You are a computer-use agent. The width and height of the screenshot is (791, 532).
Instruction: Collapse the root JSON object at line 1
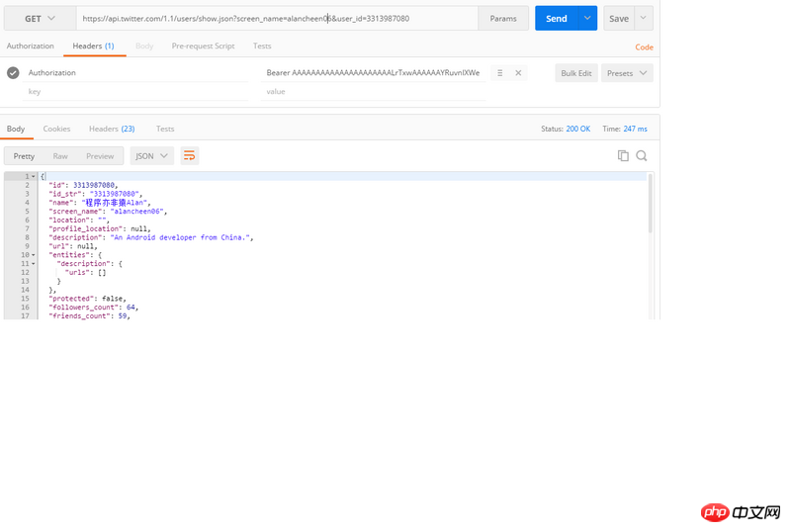(x=34, y=176)
